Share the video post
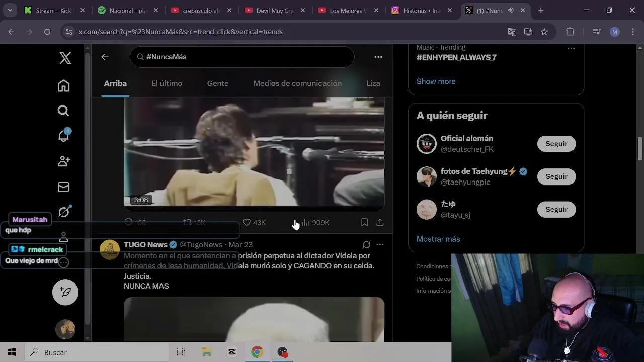644x362 pixels. [380, 222]
